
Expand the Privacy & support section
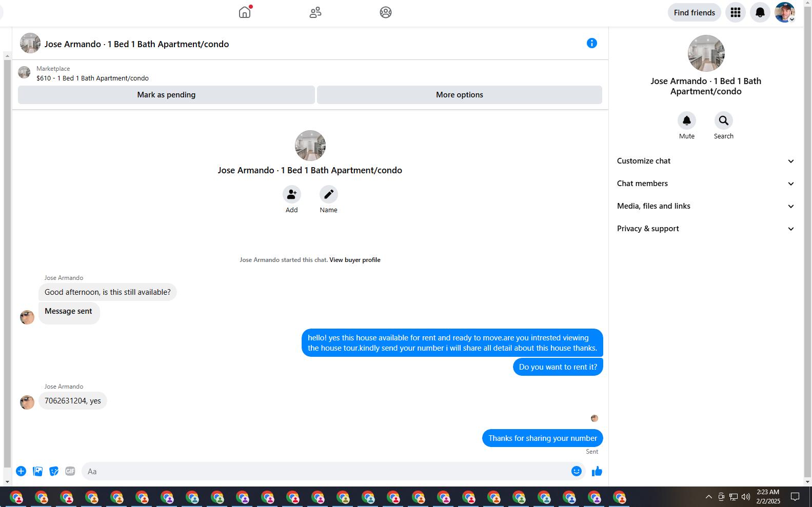point(706,229)
